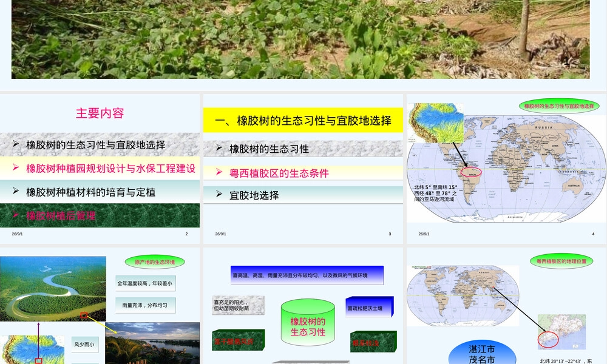
Task: Click the AUSTRALIA label on slide 4 map
Action: click(x=574, y=186)
